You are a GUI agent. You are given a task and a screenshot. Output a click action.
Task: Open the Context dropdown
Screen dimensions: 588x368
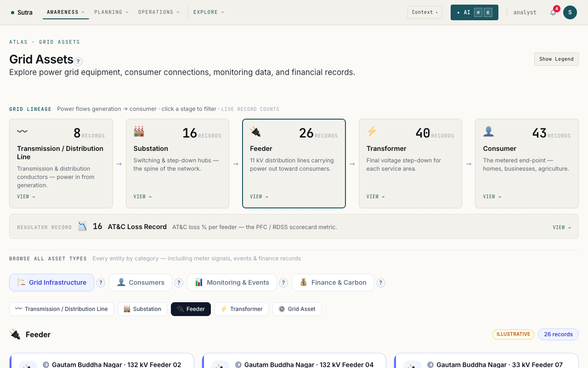pyautogui.click(x=425, y=12)
